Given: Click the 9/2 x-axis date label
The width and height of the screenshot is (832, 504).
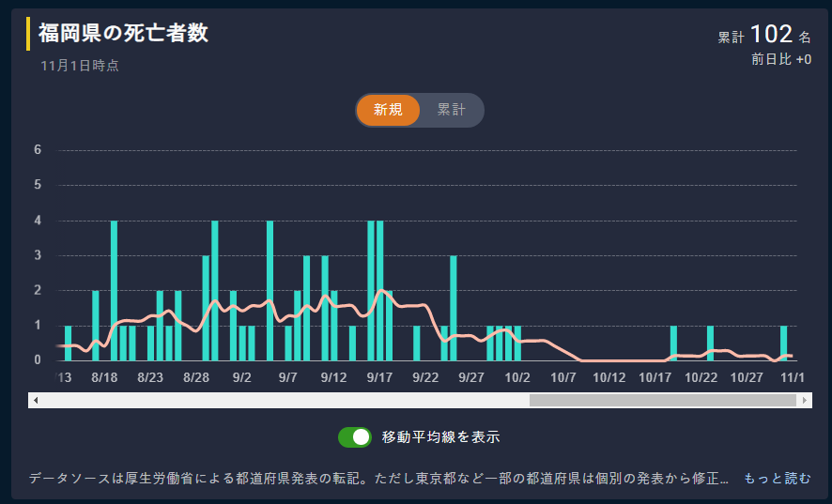Looking at the screenshot, I should [x=242, y=377].
